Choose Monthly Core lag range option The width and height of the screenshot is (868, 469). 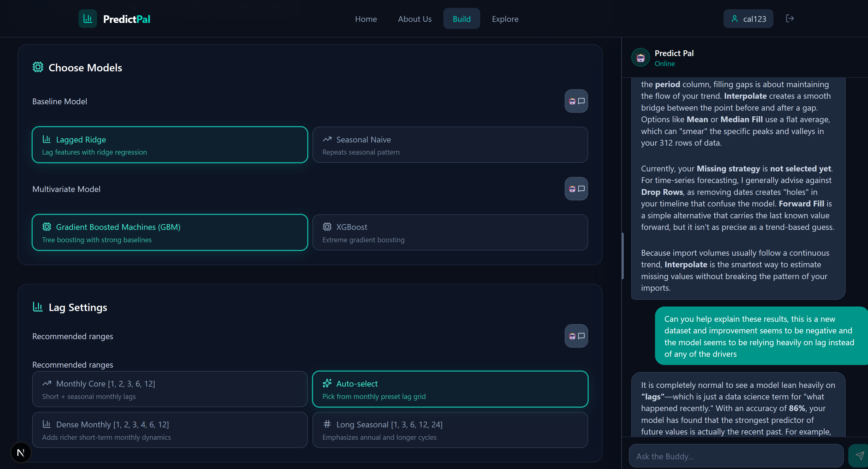[170, 389]
